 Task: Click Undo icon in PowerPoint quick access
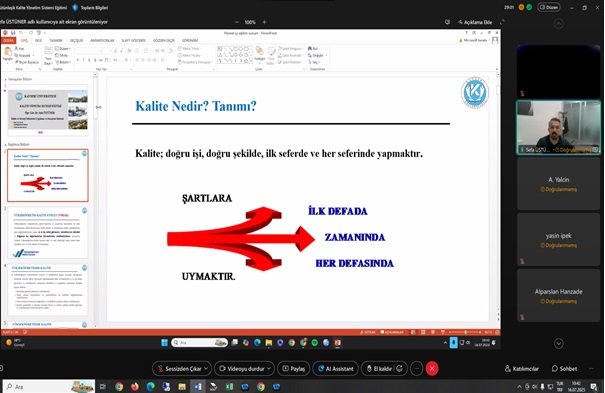(x=21, y=33)
